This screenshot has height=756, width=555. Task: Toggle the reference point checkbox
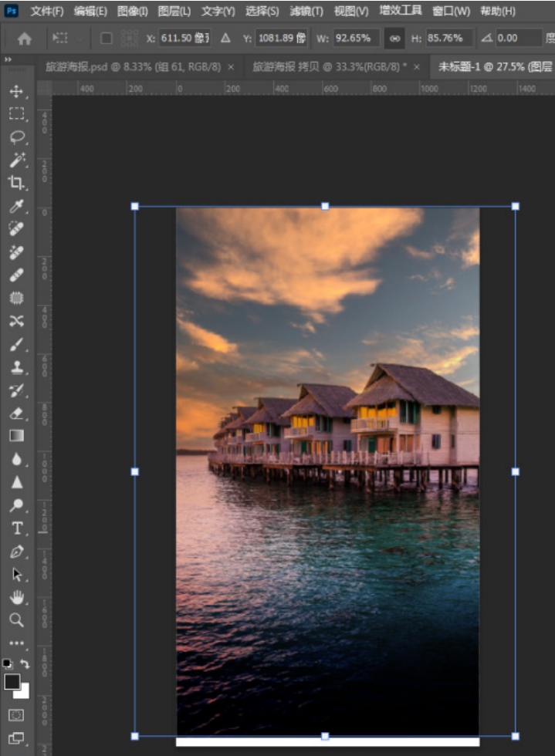[x=107, y=38]
